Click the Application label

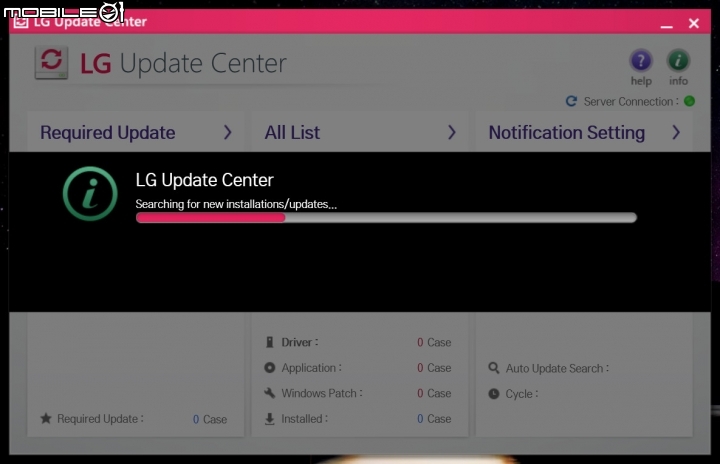[311, 368]
